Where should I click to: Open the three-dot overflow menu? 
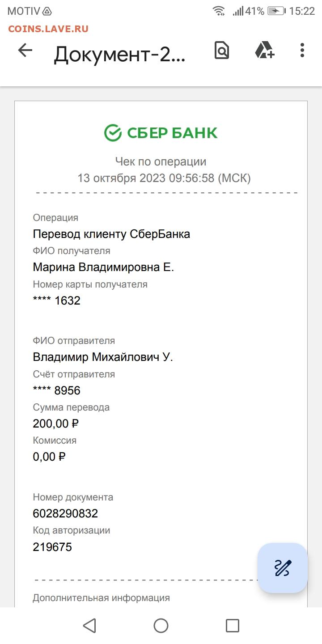coord(302,50)
